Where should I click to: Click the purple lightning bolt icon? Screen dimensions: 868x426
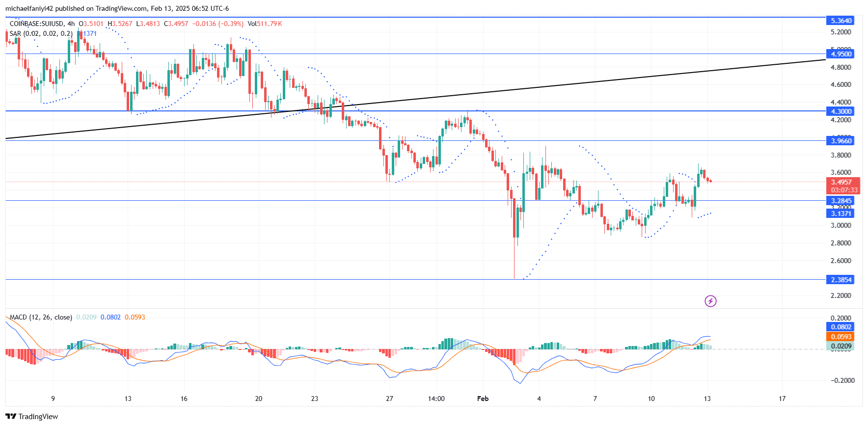click(x=710, y=301)
